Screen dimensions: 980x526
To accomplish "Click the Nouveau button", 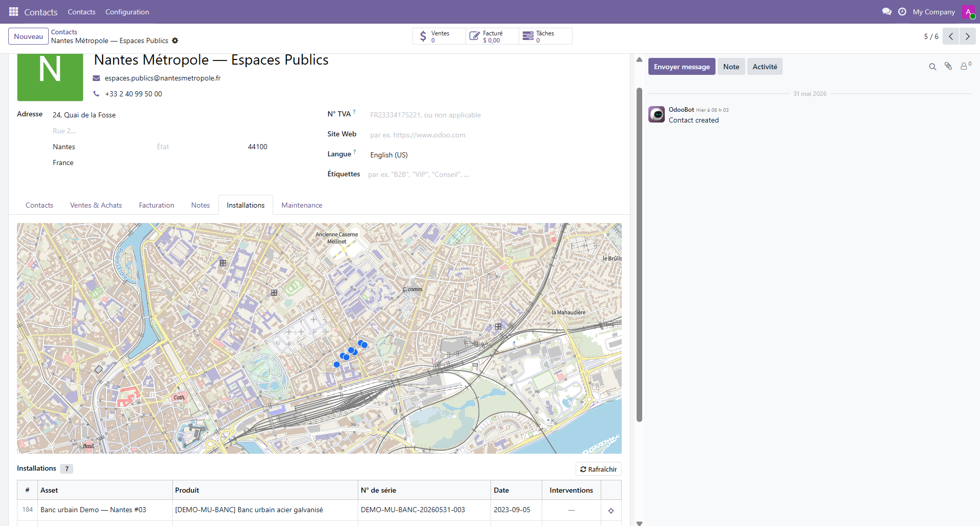I will coord(28,36).
